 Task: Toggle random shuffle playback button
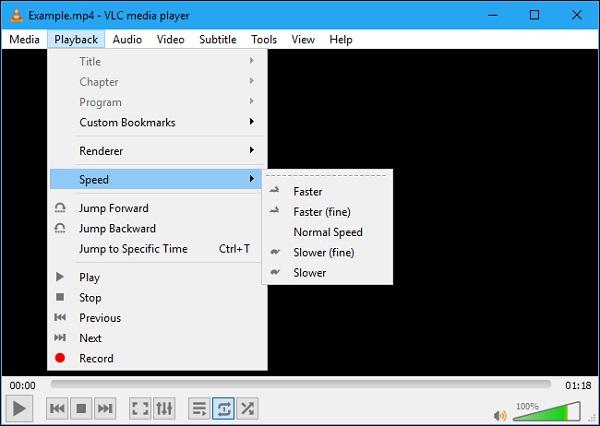click(247, 408)
